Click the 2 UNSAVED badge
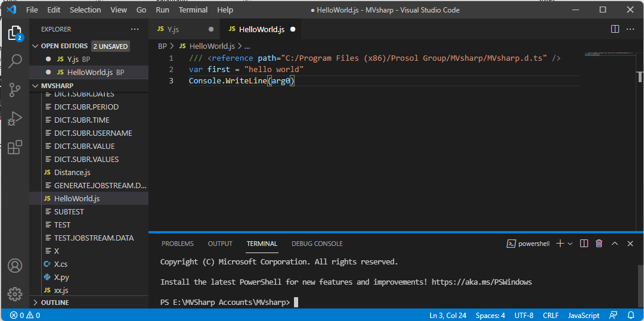Viewport: 644px width, 321px height. (x=110, y=46)
